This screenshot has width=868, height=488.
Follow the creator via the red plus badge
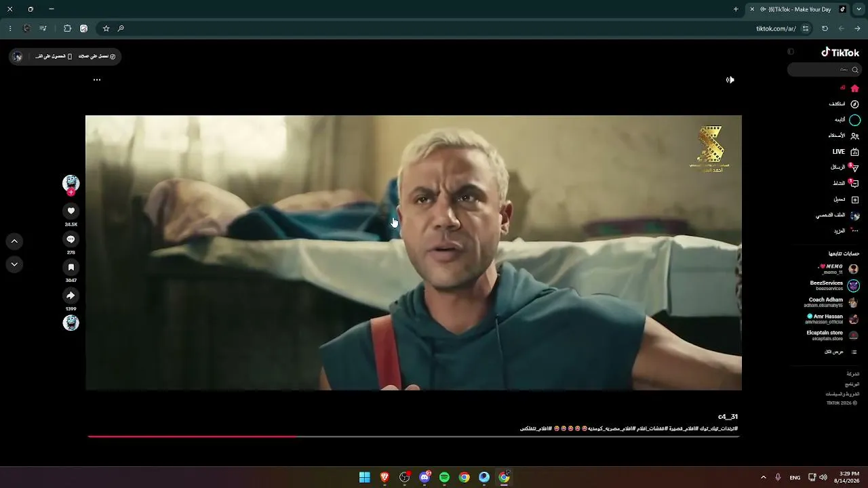[x=71, y=192]
